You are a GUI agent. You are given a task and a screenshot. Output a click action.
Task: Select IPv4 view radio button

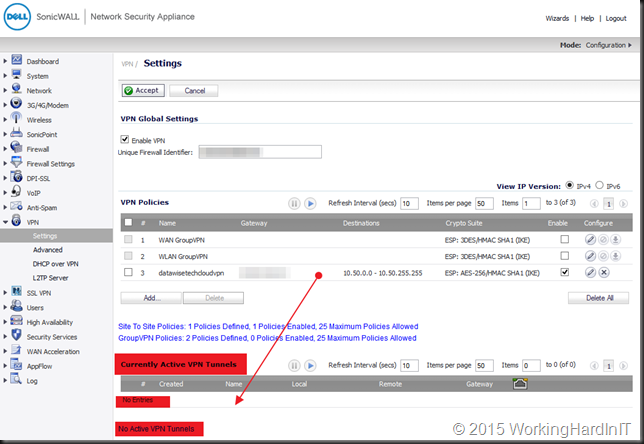(569, 185)
